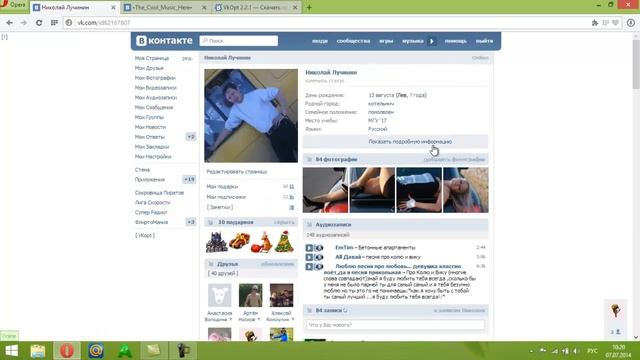Play the second audio track 'песня про колю и вику'
The height and width of the screenshot is (360, 640).
click(309, 257)
